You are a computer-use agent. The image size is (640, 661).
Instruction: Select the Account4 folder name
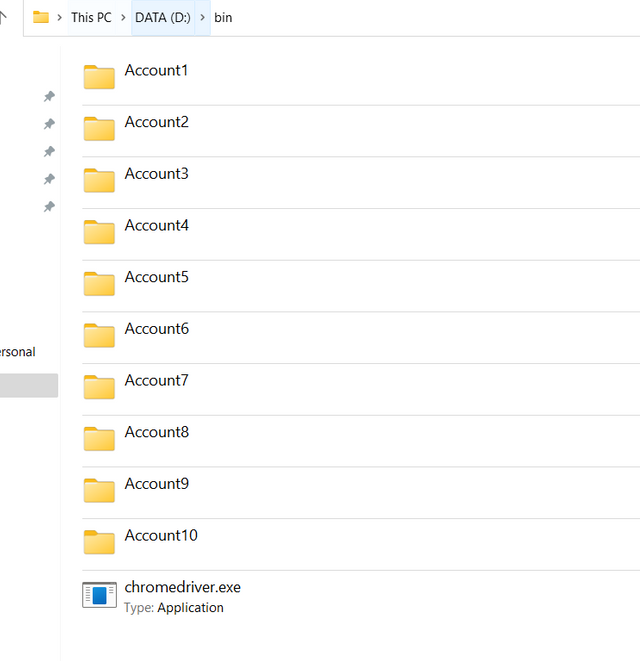156,226
